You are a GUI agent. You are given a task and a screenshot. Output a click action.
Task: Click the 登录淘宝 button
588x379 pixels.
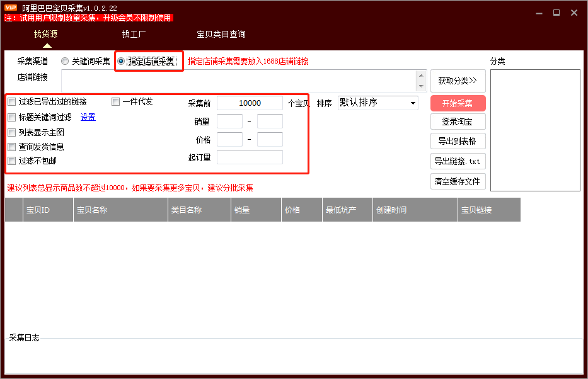coord(458,122)
